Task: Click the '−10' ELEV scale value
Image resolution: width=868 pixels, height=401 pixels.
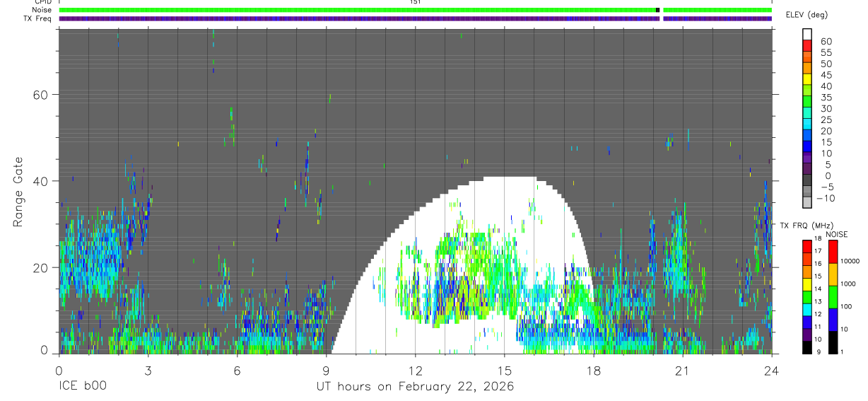Action: pos(824,199)
